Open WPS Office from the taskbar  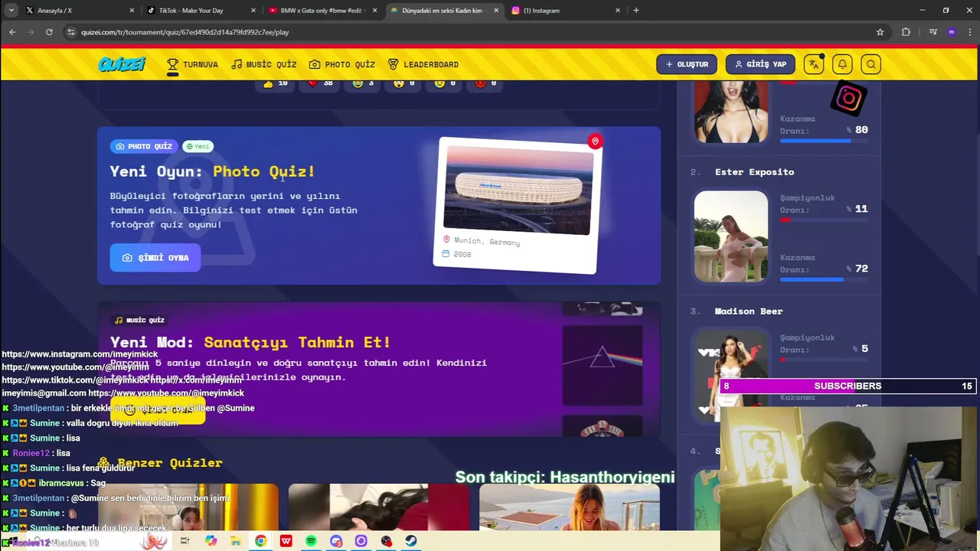(x=286, y=541)
